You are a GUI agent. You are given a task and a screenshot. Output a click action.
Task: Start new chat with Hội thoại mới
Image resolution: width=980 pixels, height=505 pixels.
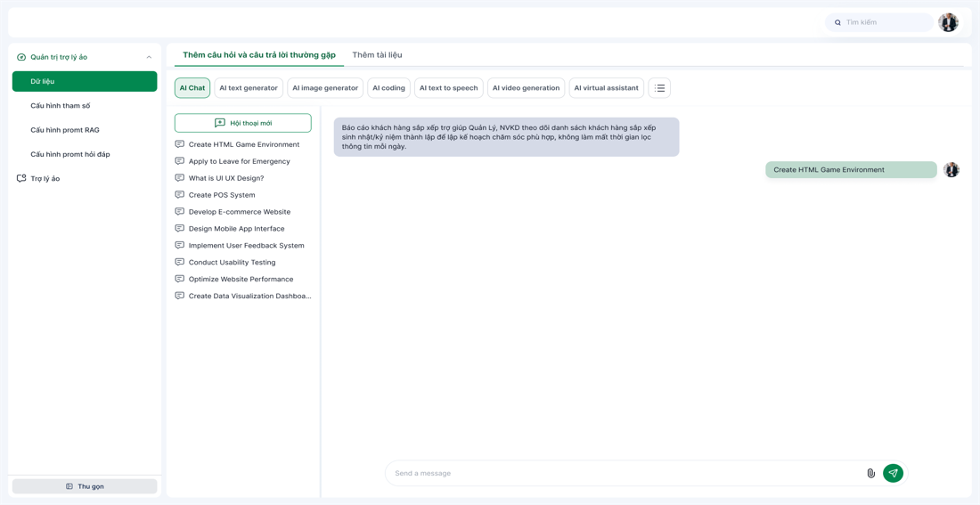point(242,123)
